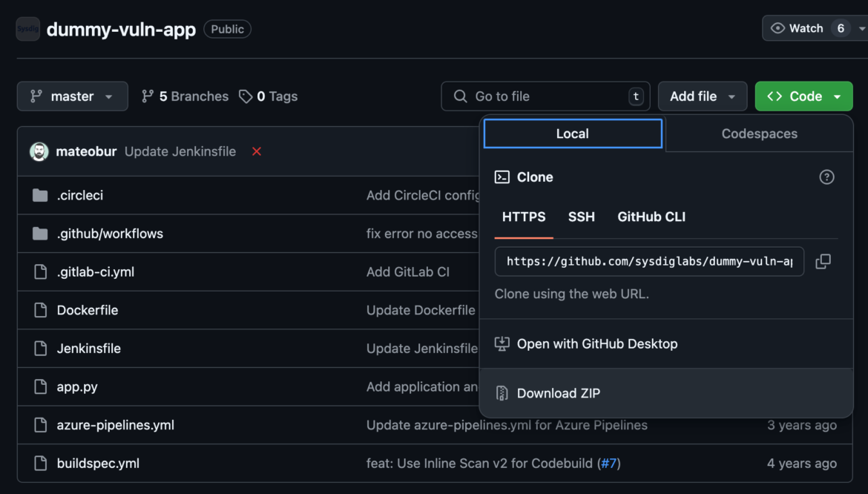
Task: Open Update Dockerfile commit message
Action: coord(421,310)
